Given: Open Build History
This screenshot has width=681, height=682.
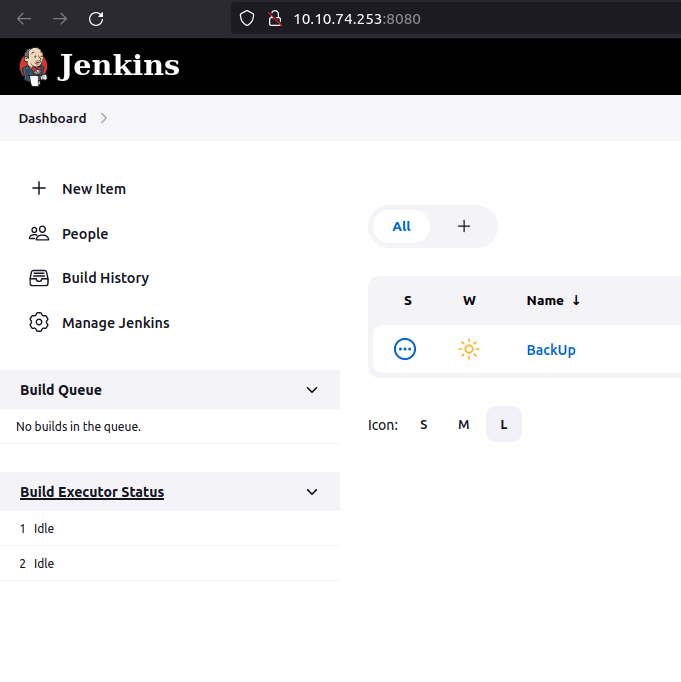Looking at the screenshot, I should (x=106, y=278).
